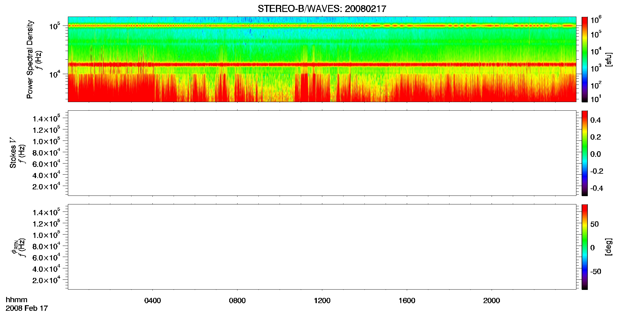Click the 1200 time axis label
The image size is (644, 332).
(x=322, y=301)
